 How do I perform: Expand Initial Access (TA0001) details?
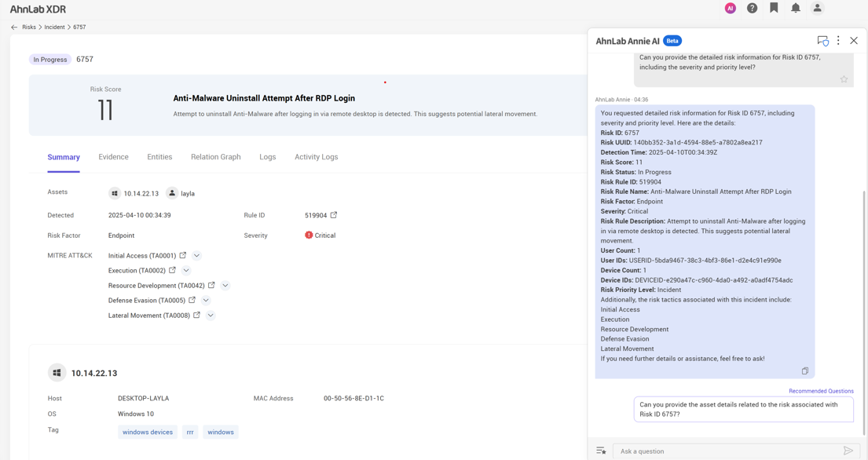tap(196, 255)
